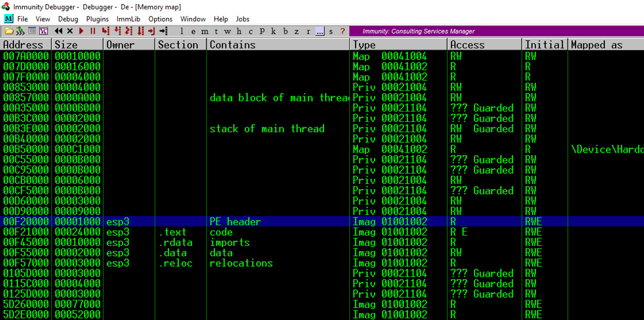The image size is (644, 320).
Task: Click the red question mark help icon
Action: pos(342,31)
